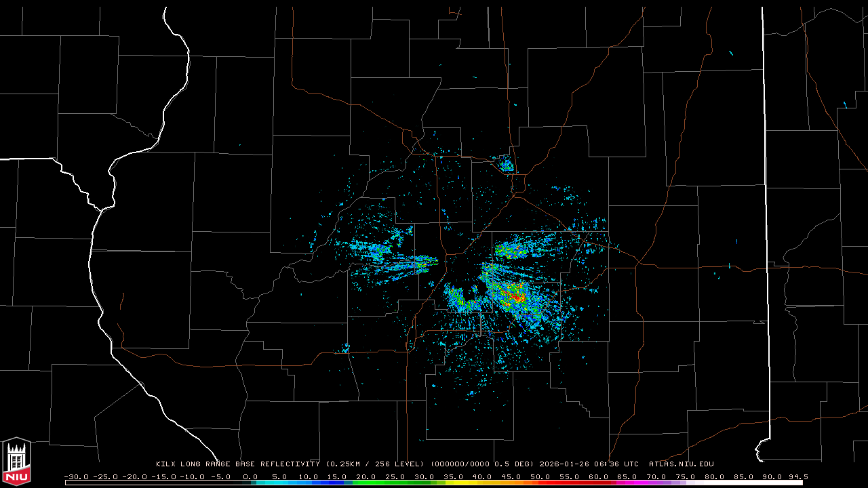Click the 2026-01-26 06:36 UTC timestamp
868x488 pixels.
tap(589, 464)
